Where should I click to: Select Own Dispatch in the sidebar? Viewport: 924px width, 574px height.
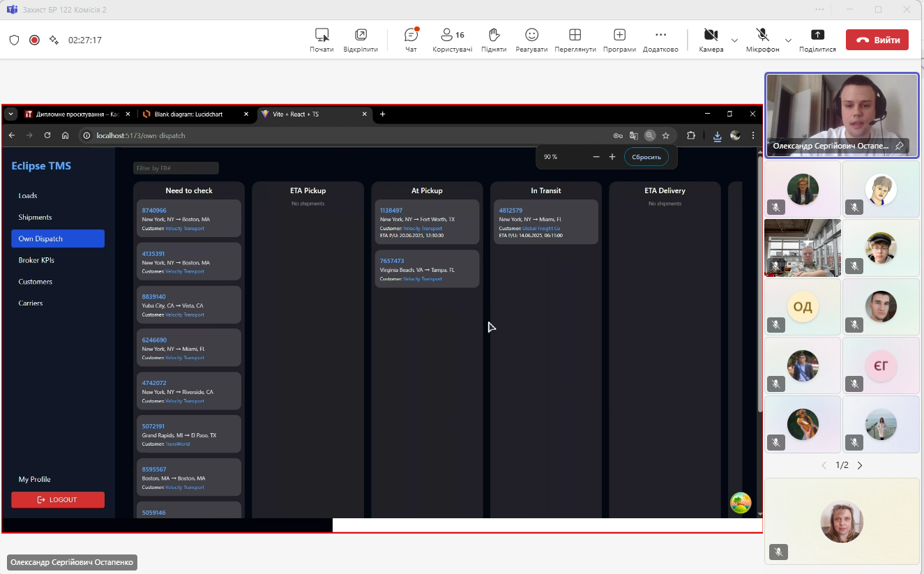pyautogui.click(x=58, y=239)
